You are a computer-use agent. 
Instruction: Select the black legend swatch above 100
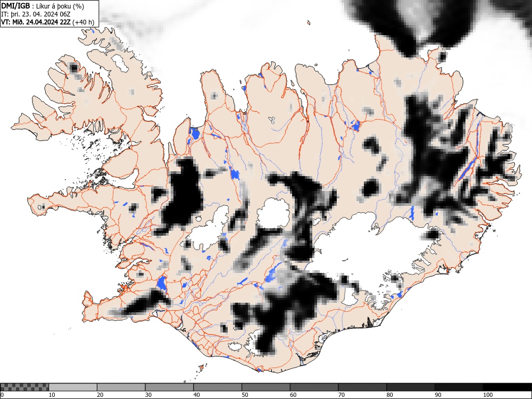click(x=507, y=387)
